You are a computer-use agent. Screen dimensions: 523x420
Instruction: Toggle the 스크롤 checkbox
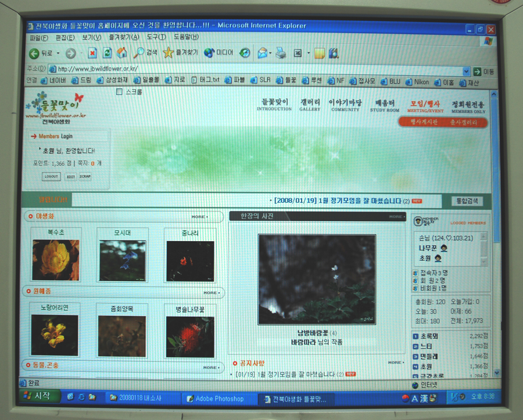[x=119, y=92]
